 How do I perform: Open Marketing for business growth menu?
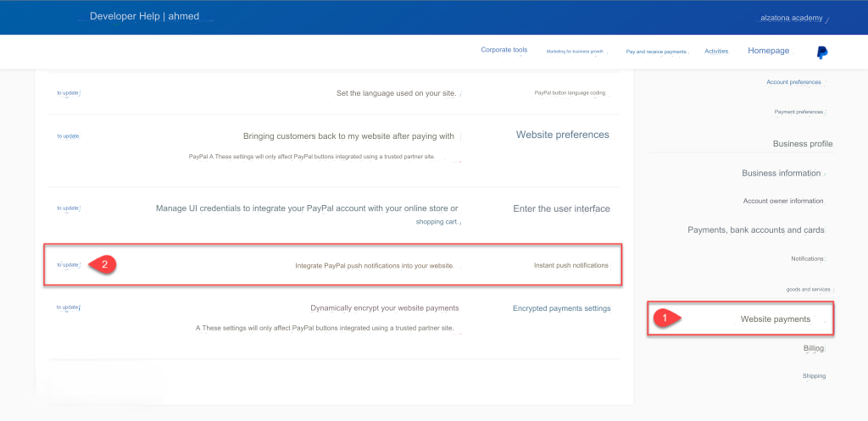tap(575, 51)
